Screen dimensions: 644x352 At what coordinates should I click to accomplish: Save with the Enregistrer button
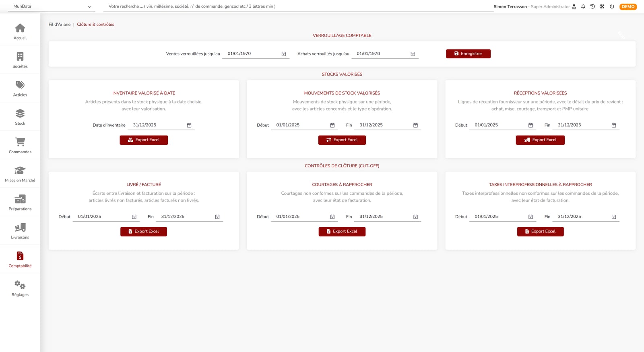pyautogui.click(x=468, y=54)
